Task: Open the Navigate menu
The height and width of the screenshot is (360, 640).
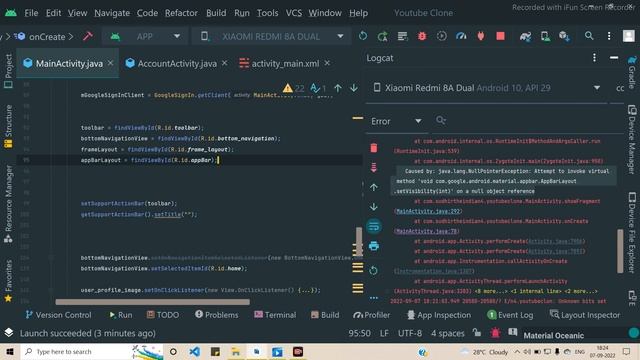Action: pos(112,13)
